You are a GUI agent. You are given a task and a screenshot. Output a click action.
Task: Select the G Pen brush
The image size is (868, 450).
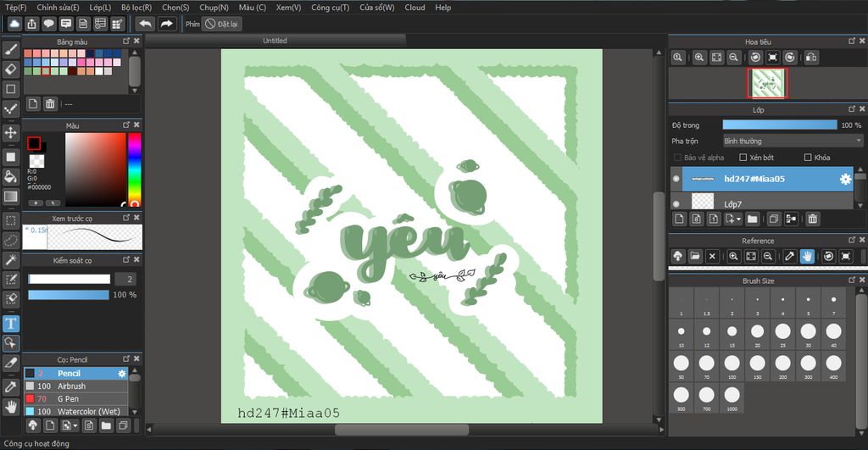tap(75, 398)
